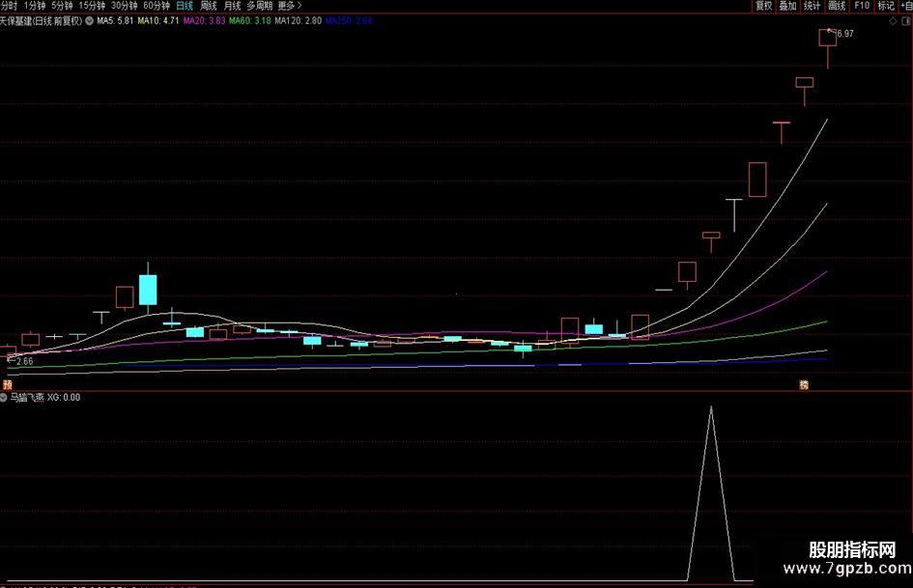913x588 pixels.
Task: Click the orange marker at chart bottom right
Action: (x=804, y=385)
